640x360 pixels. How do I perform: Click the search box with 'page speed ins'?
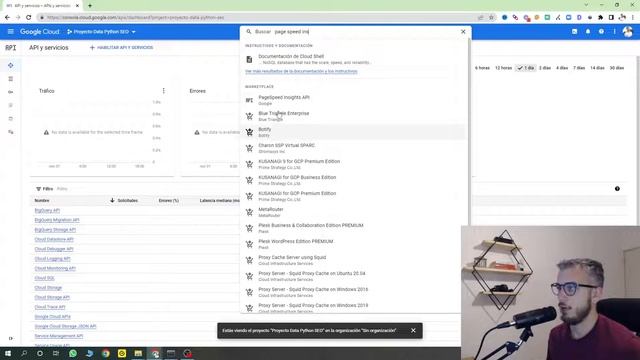(355, 31)
